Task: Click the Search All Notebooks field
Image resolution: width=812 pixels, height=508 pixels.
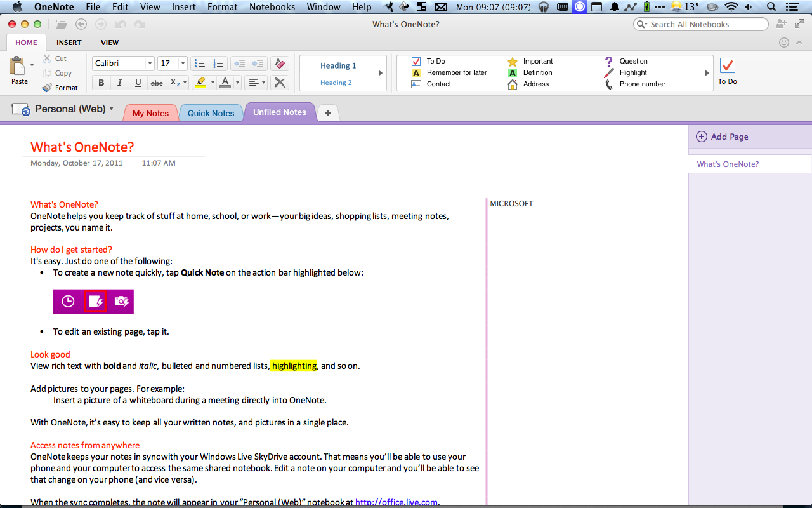Action: click(x=701, y=24)
